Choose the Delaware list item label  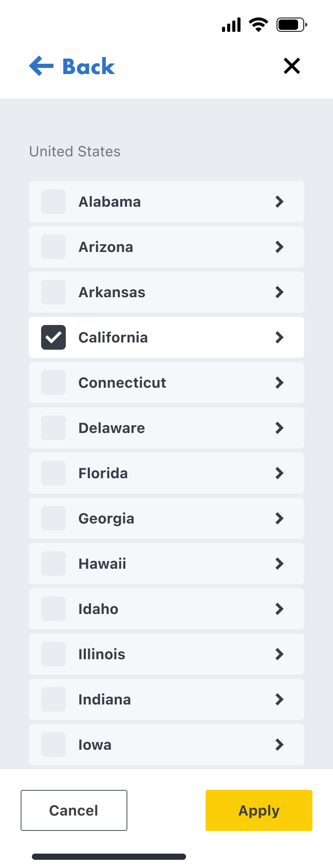click(112, 428)
